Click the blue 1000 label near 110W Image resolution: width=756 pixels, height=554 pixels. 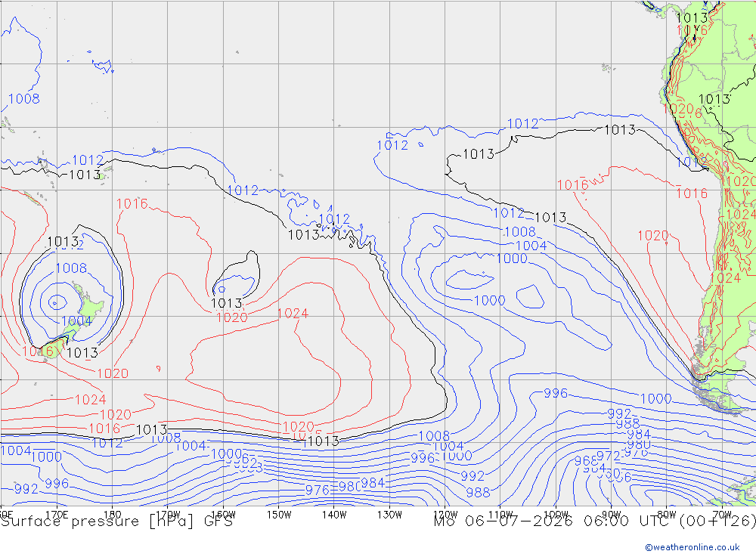[489, 301]
